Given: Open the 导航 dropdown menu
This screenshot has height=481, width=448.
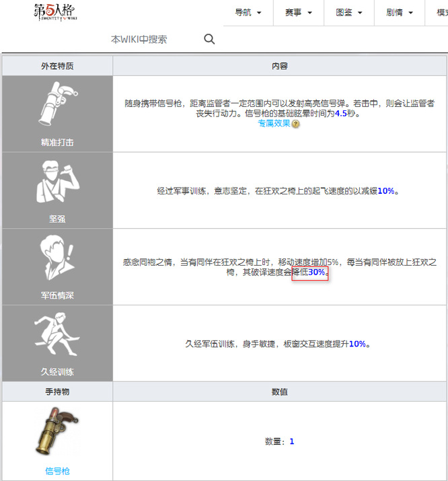Looking at the screenshot, I should pyautogui.click(x=248, y=13).
